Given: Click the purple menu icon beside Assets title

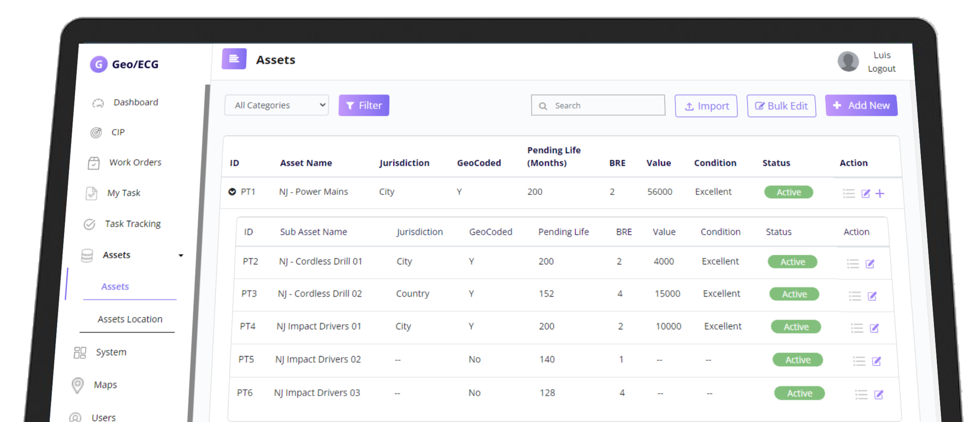Looking at the screenshot, I should pos(234,59).
